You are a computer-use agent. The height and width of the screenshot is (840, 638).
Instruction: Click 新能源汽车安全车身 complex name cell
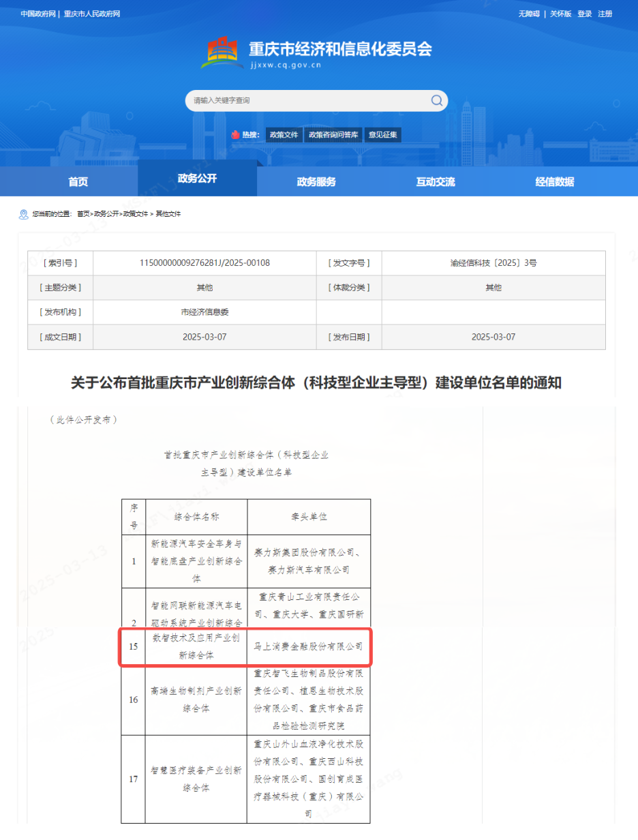click(x=196, y=561)
